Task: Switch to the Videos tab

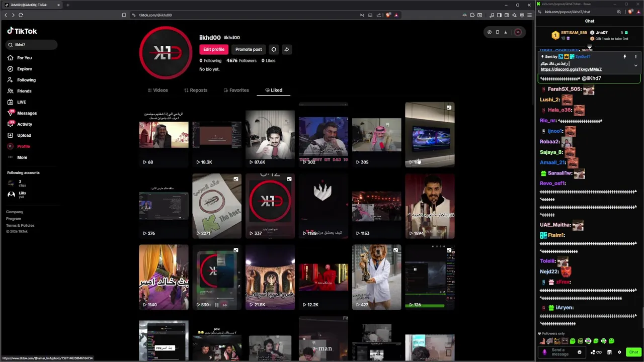Action: pyautogui.click(x=157, y=90)
